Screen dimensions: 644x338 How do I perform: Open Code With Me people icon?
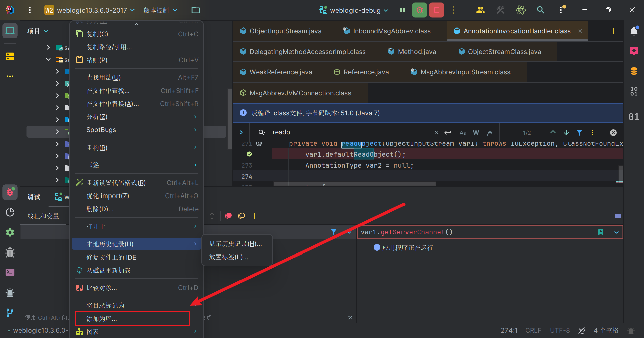coord(480,10)
